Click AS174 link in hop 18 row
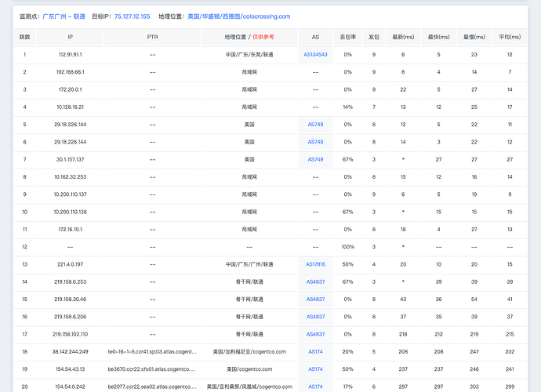 pyautogui.click(x=315, y=352)
